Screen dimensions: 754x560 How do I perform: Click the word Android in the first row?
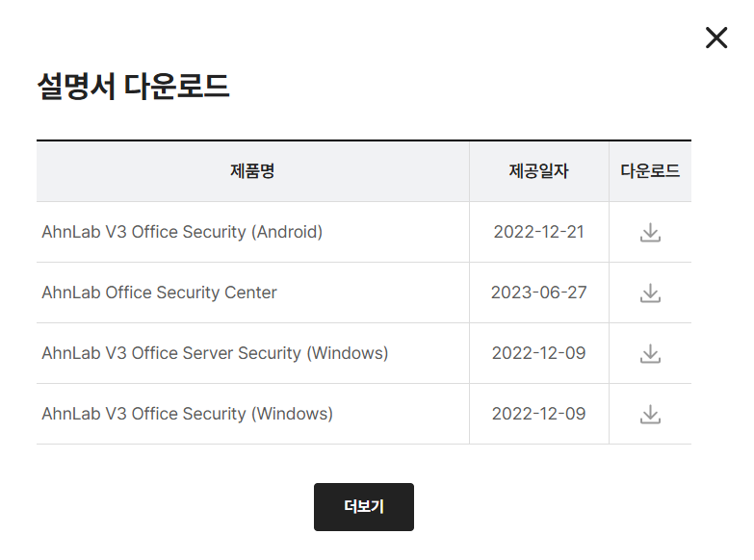tap(287, 232)
